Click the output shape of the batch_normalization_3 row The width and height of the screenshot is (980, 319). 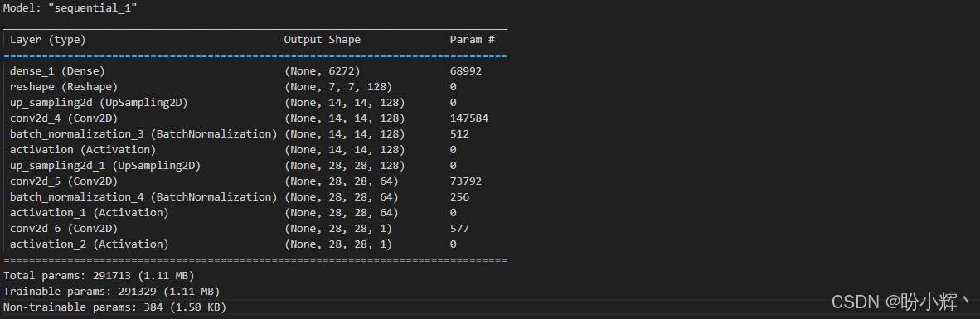pyautogui.click(x=344, y=133)
